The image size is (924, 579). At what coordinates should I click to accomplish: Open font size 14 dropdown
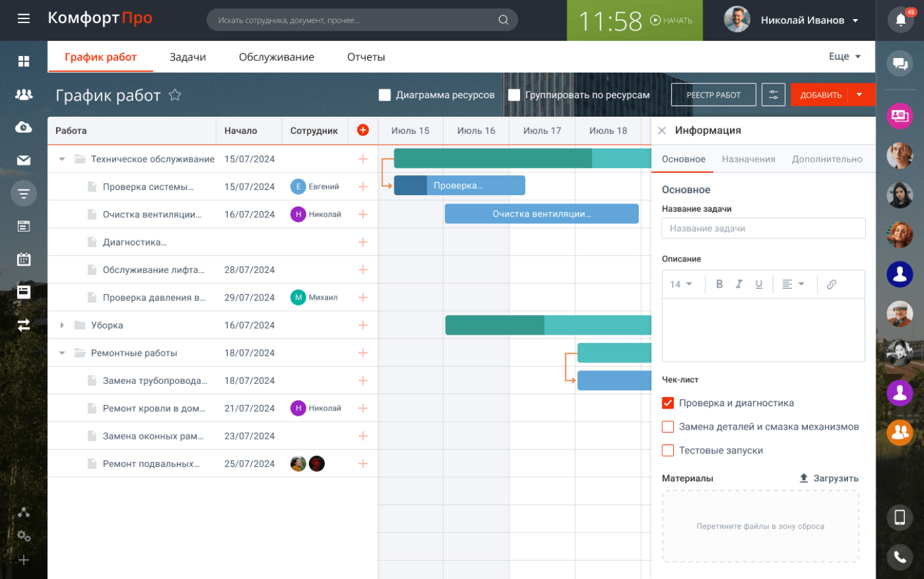tap(681, 284)
